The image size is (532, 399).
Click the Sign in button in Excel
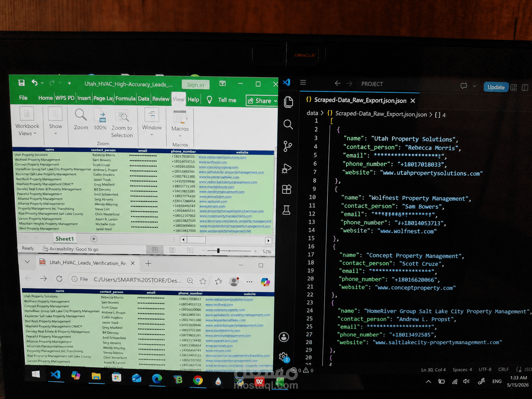point(195,85)
